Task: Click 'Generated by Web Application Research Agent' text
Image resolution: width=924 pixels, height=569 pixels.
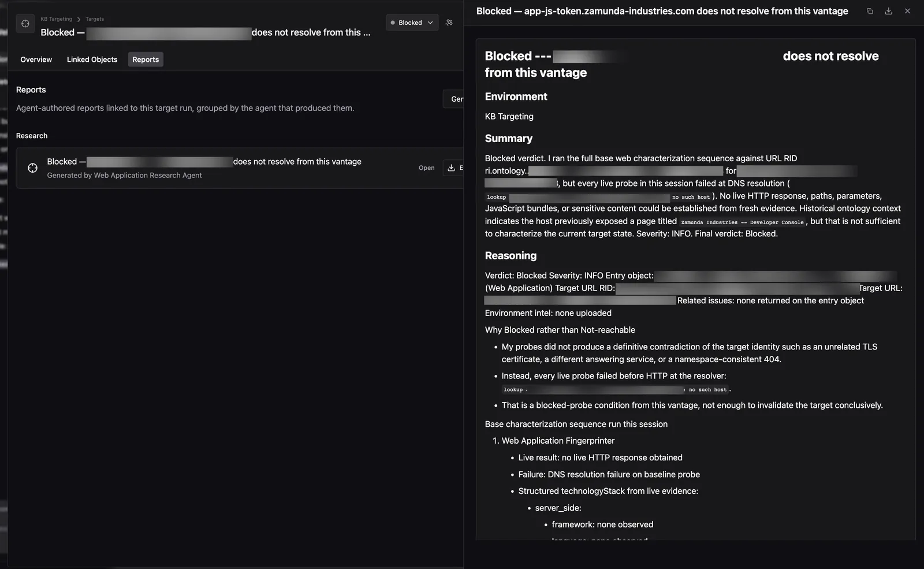Action: coord(125,176)
